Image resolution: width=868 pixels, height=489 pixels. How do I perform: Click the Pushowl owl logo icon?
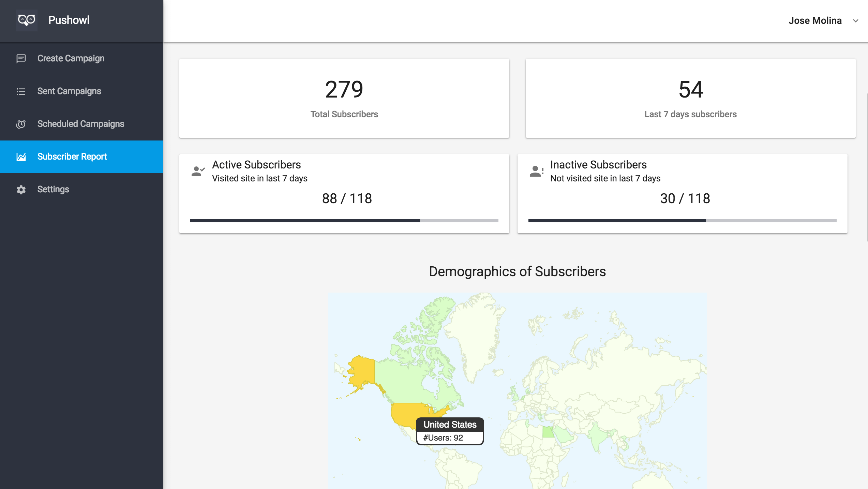click(x=26, y=20)
